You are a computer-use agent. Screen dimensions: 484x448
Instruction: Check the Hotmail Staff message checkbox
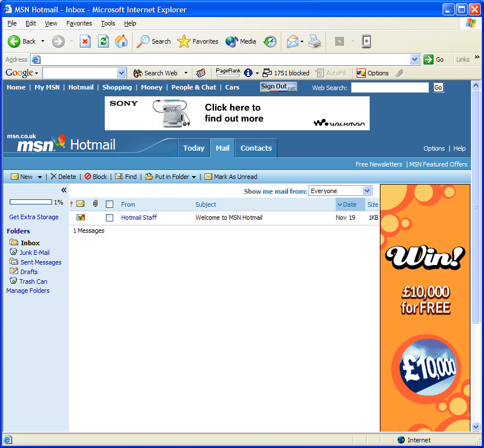pos(109,217)
